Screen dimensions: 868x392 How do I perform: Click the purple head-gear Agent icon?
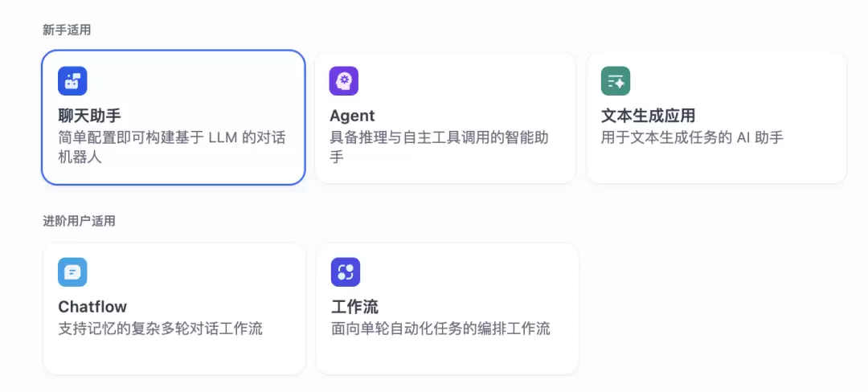pos(344,80)
